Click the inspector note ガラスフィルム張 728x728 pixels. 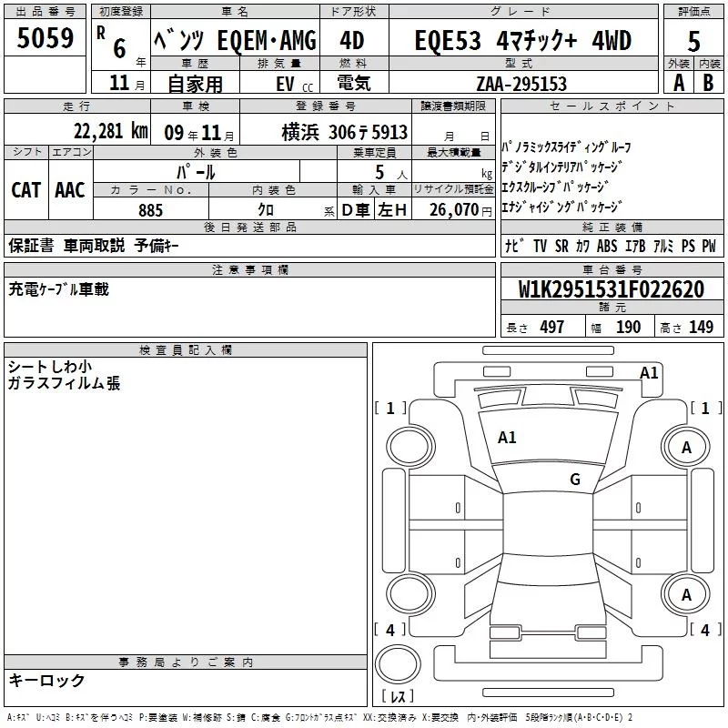click(64, 383)
